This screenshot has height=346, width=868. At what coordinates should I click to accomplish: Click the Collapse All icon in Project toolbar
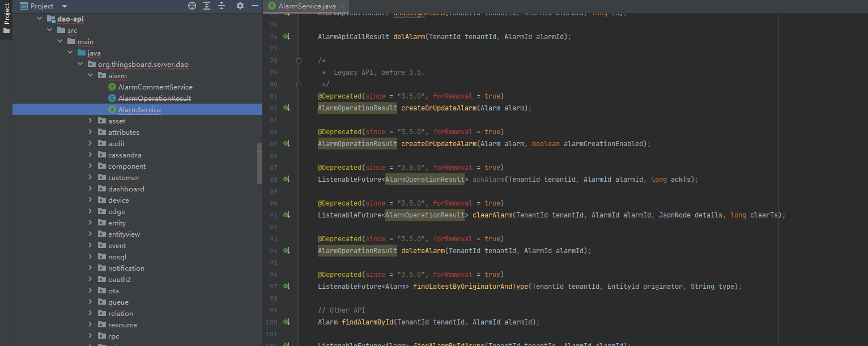click(x=222, y=6)
